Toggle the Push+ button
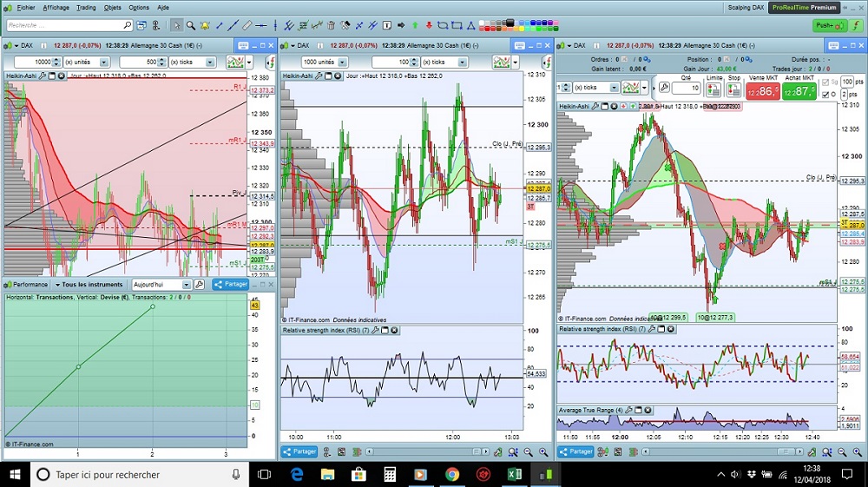Screen dimensions: 868x487 [x=829, y=25]
